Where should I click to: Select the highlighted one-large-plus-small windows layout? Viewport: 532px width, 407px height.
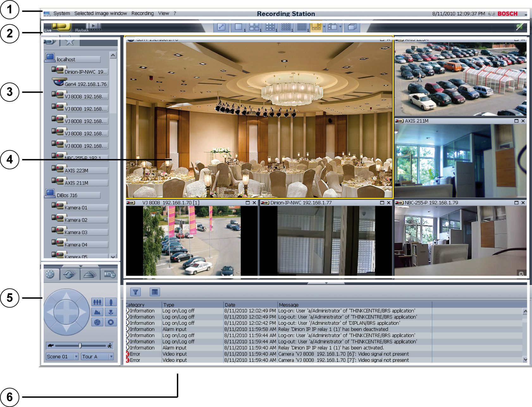tap(316, 27)
